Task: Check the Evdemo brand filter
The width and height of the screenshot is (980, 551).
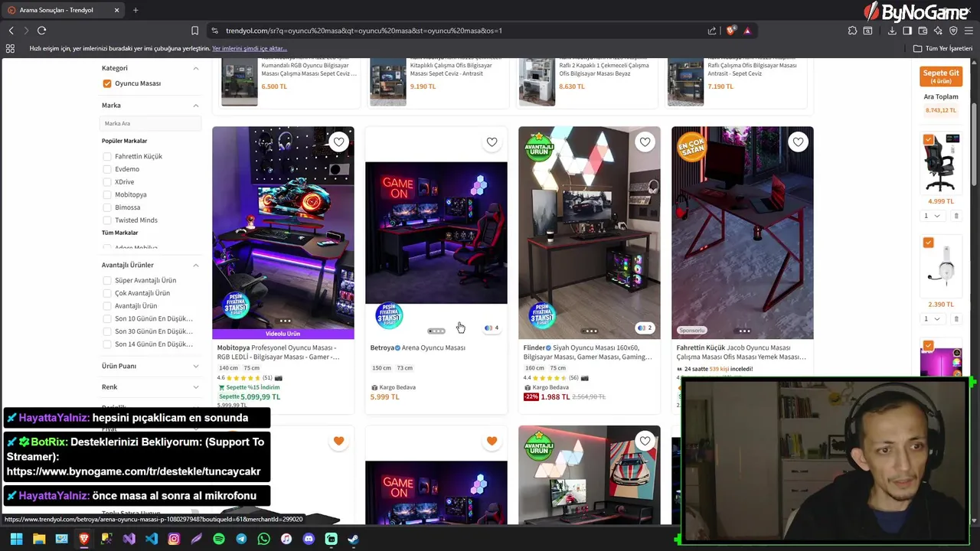Action: pyautogui.click(x=107, y=169)
